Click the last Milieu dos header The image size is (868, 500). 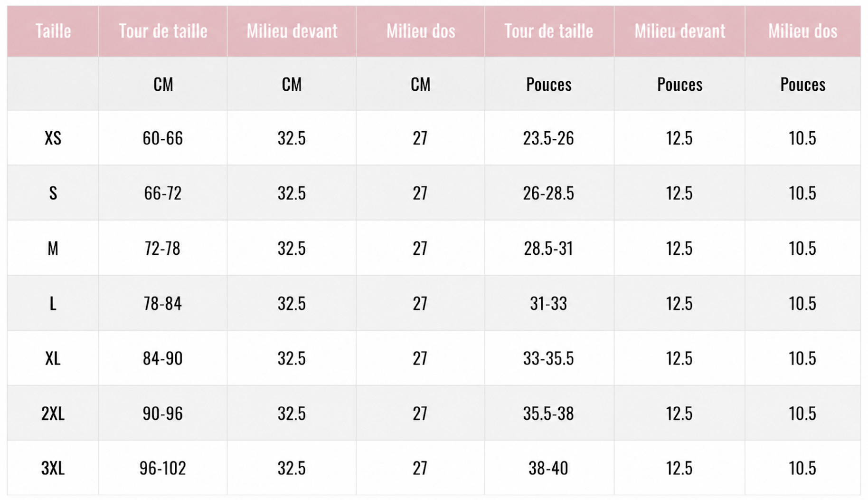(x=803, y=31)
